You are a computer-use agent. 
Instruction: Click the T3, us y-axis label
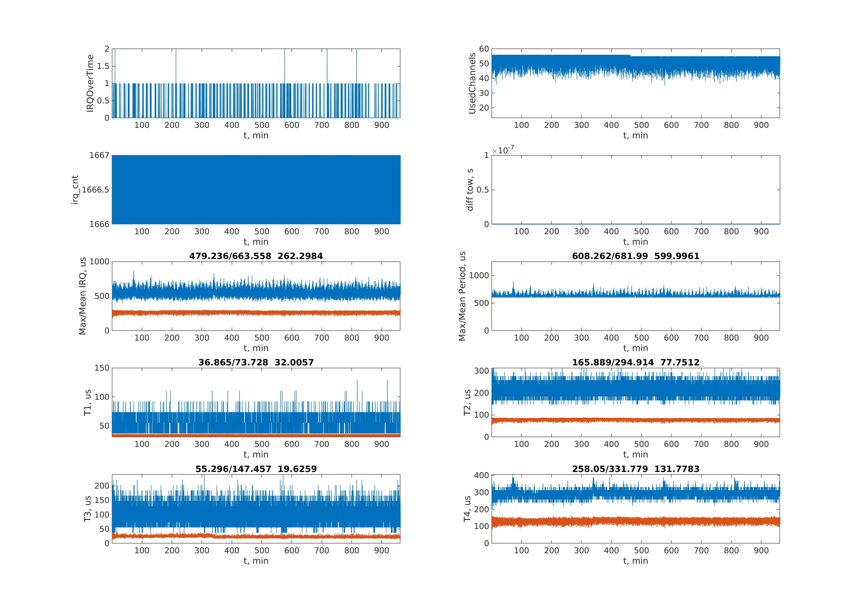pos(88,509)
